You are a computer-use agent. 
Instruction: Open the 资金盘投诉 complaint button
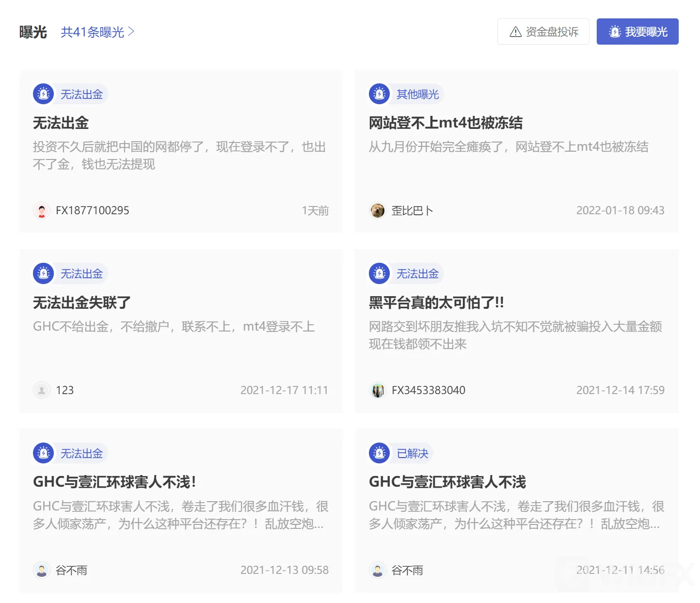(543, 32)
